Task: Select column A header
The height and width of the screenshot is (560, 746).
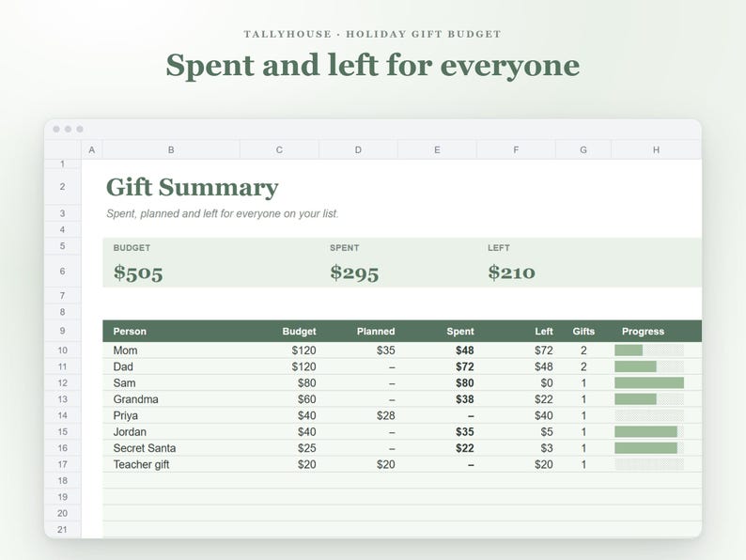Action: click(92, 150)
